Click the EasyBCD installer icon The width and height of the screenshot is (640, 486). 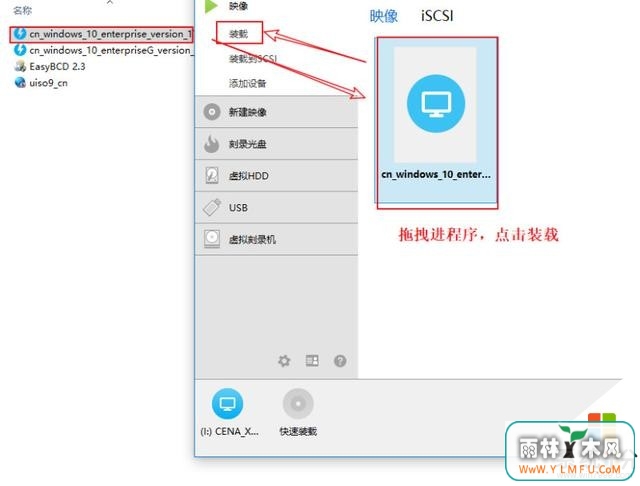click(x=20, y=66)
